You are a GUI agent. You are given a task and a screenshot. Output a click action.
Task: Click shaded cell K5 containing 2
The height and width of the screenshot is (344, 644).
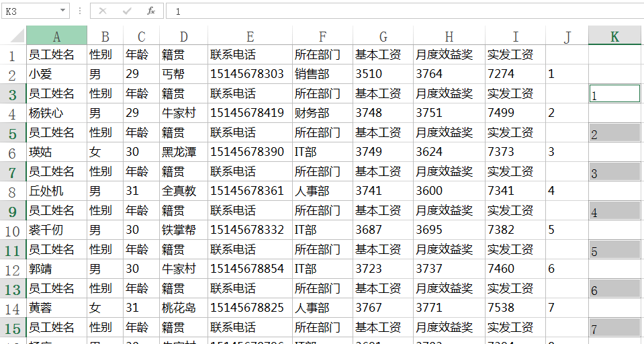(x=614, y=133)
